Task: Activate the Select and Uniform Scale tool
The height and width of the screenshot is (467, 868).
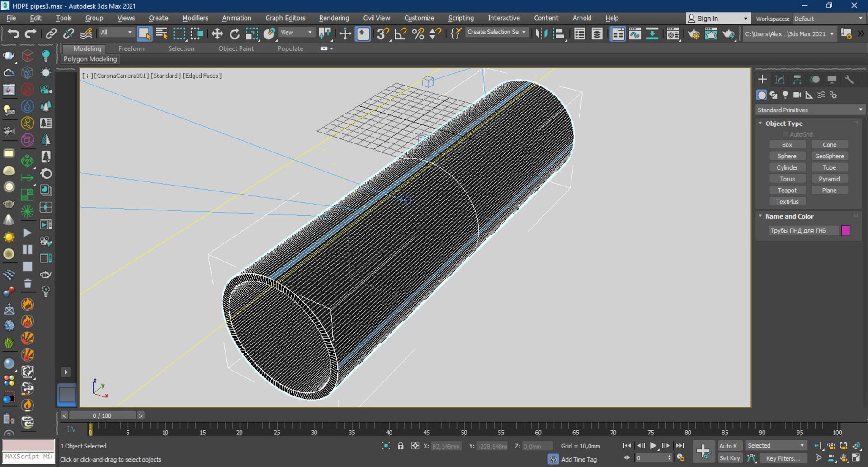Action: tap(252, 34)
